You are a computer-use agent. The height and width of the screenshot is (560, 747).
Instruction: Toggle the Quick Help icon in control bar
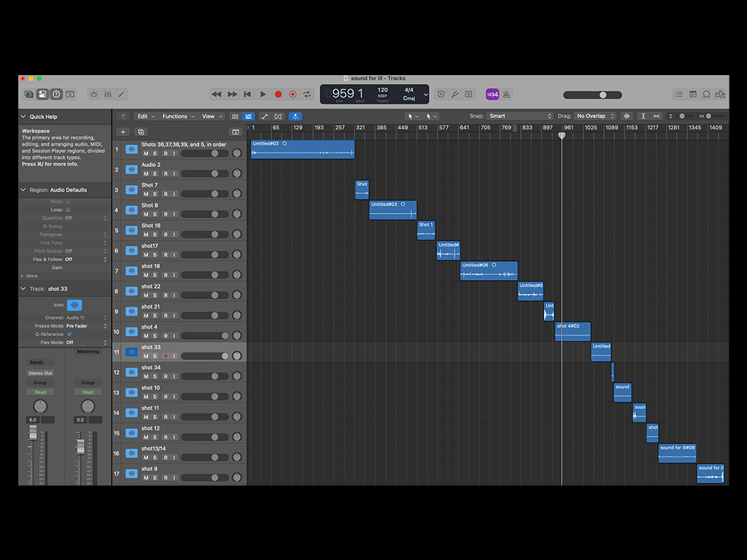(x=55, y=95)
